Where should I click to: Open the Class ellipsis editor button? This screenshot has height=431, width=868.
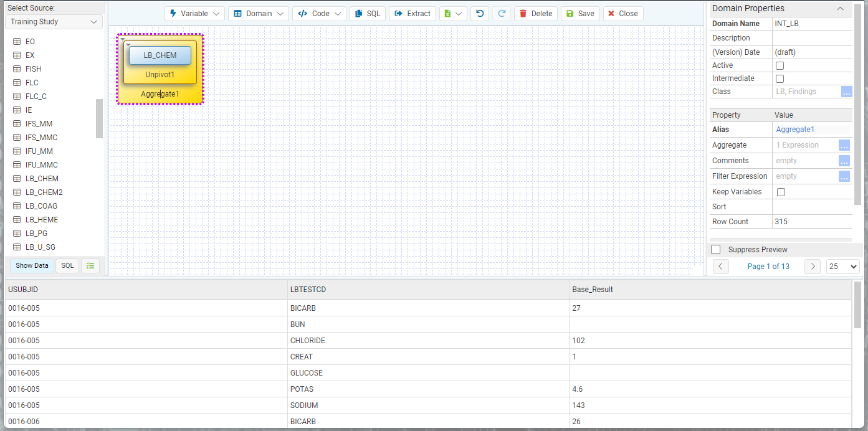tap(846, 92)
